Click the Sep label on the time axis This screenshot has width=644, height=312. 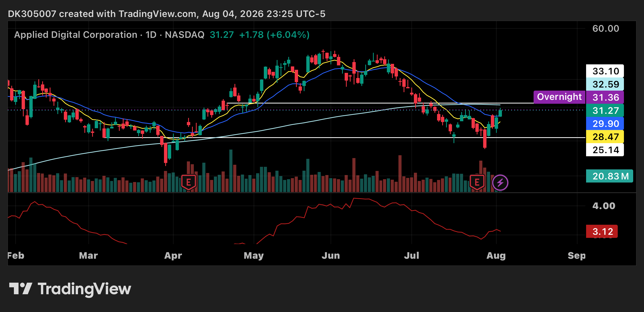point(577,256)
